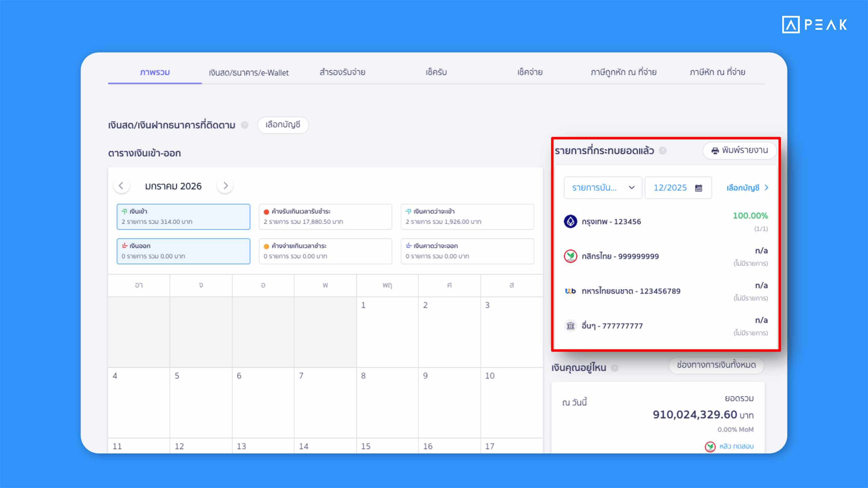Select January 8 on the calendar
This screenshot has height=488, width=868.
[x=387, y=402]
